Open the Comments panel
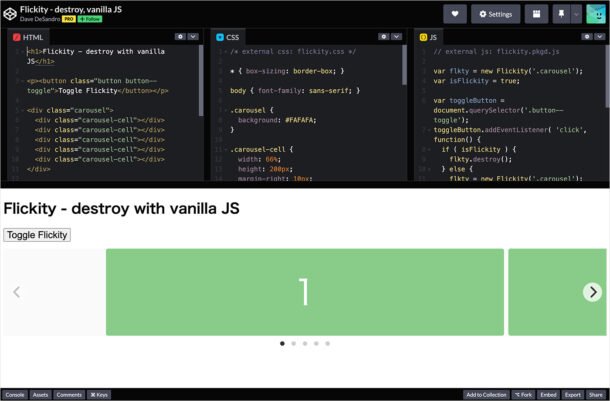610x401 pixels. pyautogui.click(x=69, y=395)
